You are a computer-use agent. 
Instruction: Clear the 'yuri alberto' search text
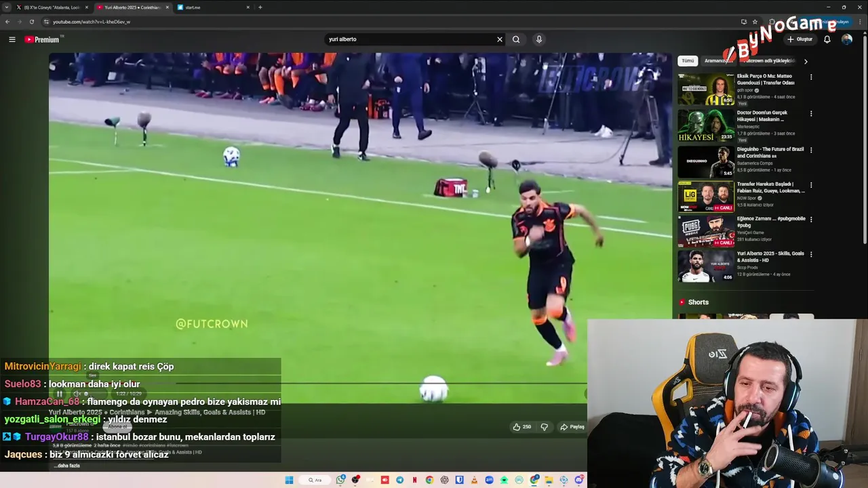pos(500,39)
